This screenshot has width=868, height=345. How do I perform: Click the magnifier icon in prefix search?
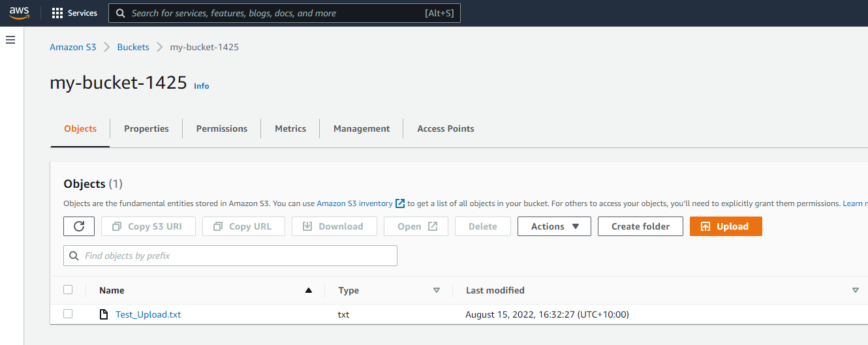pos(74,256)
